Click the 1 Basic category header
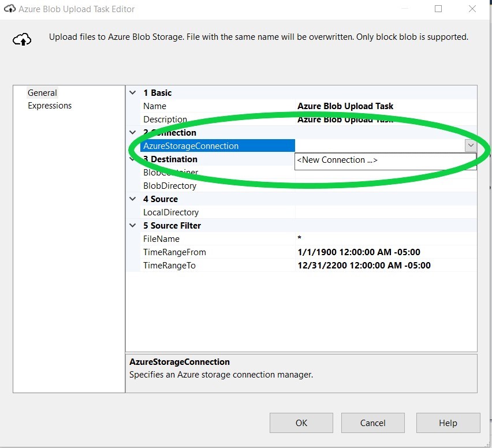The height and width of the screenshot is (448, 492). coord(158,93)
